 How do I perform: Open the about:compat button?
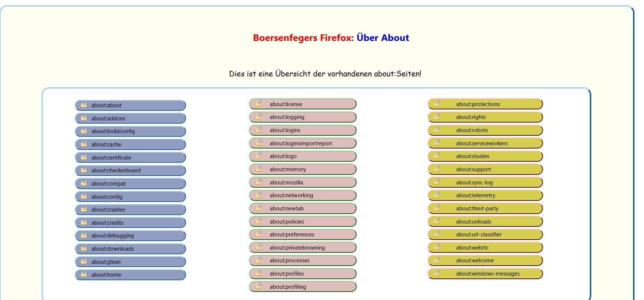(x=130, y=183)
